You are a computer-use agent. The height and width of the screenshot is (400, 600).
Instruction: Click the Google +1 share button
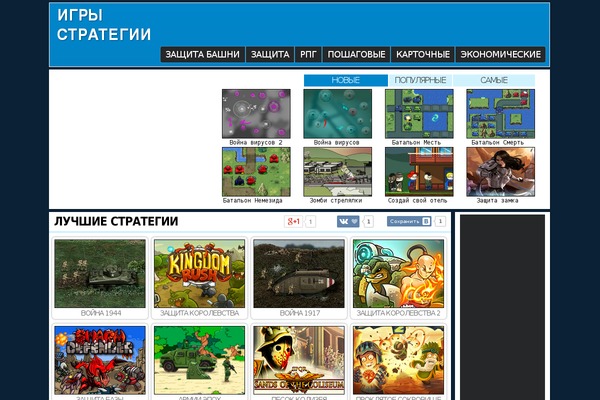(x=293, y=221)
